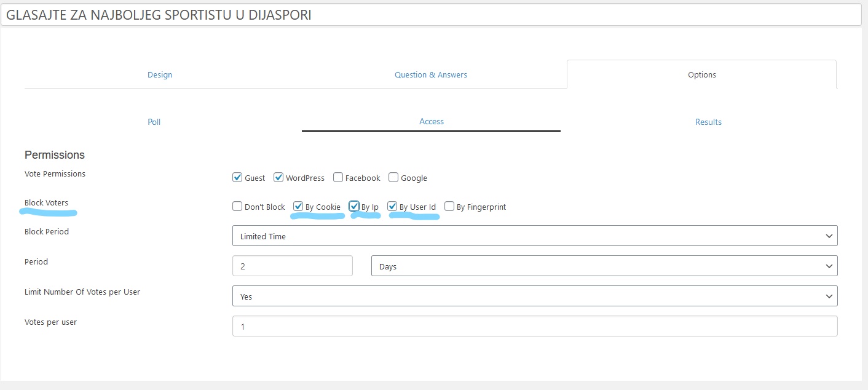Open the Days period unit dropdown
Screen dimensions: 868x390
[x=604, y=266]
